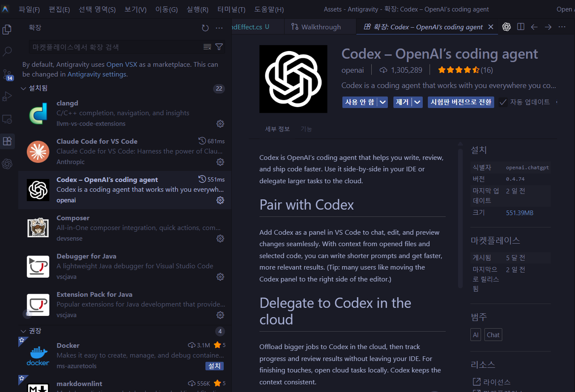The image size is (575, 392).
Task: Go back with the left arrow
Action: tap(534, 27)
